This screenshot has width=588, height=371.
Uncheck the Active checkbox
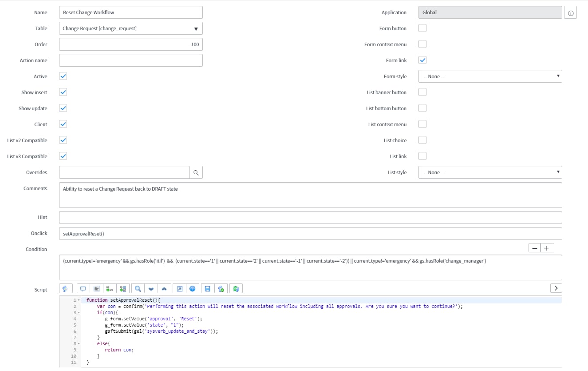[63, 76]
